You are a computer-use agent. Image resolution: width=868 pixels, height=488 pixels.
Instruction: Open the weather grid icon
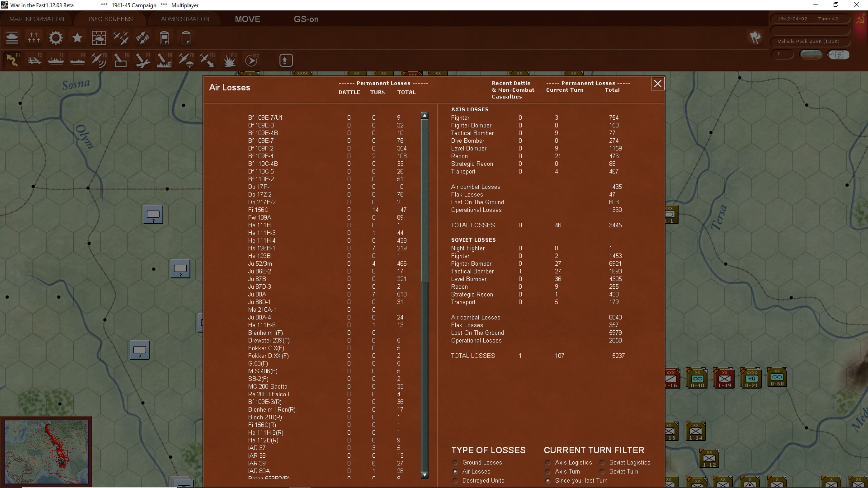pos(99,38)
